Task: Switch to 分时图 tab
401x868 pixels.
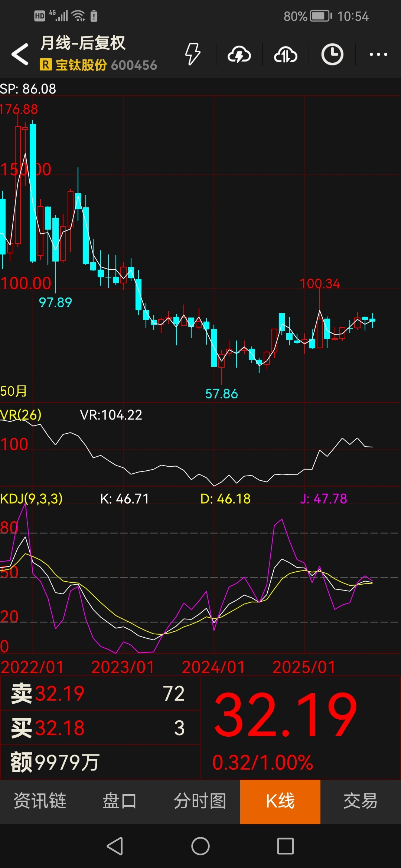Action: click(200, 801)
